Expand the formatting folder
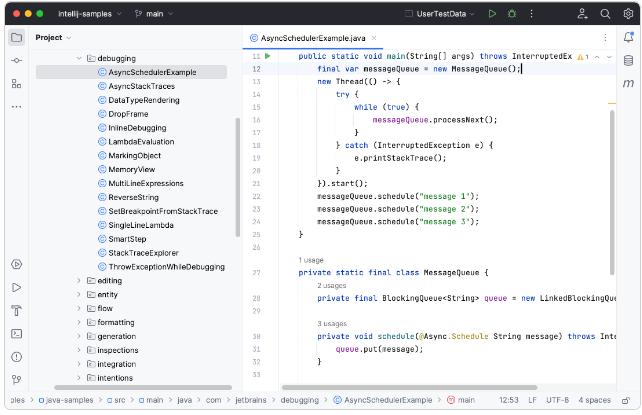The width and height of the screenshot is (642, 415). click(79, 323)
